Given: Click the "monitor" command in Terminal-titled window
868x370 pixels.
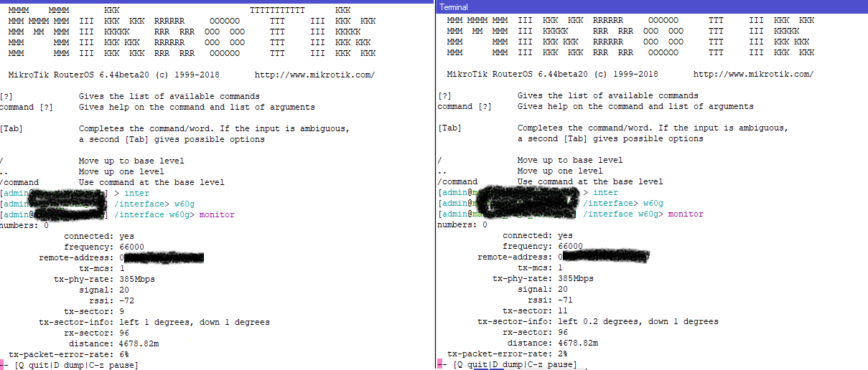Looking at the screenshot, I should coord(686,214).
